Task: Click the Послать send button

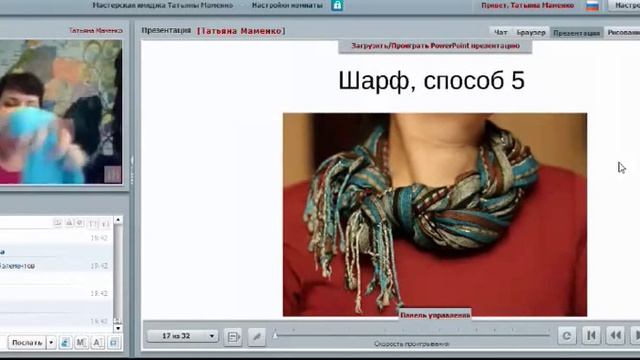Action: 27,342
